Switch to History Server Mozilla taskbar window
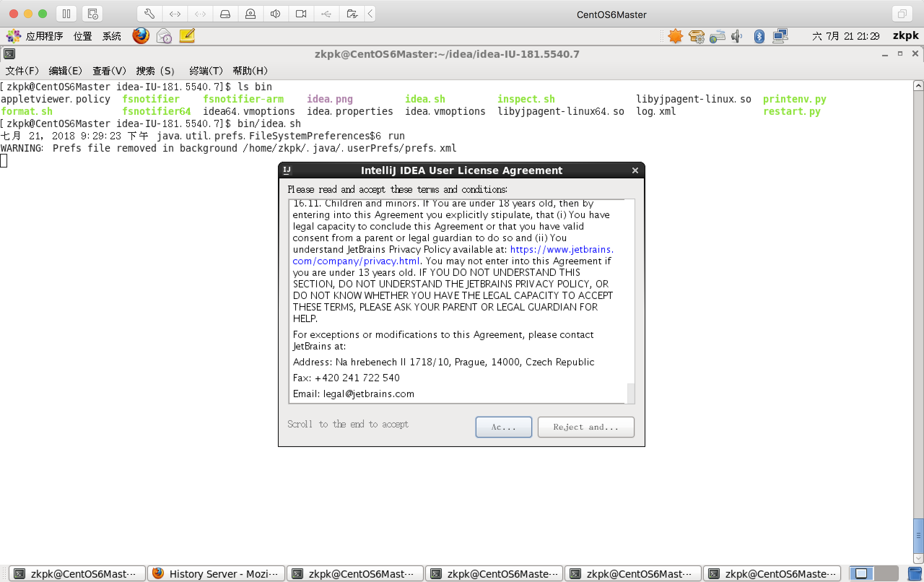Viewport: 924px width, 582px height. click(x=216, y=574)
